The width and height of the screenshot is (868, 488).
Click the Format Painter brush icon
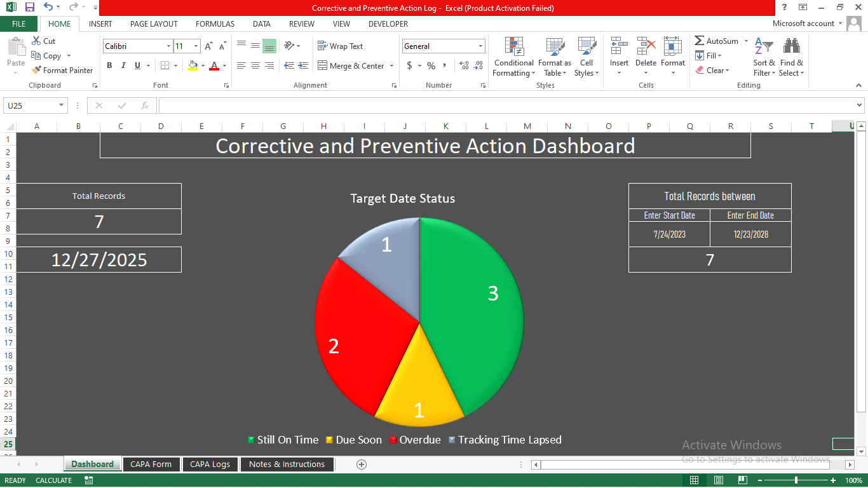coord(37,71)
